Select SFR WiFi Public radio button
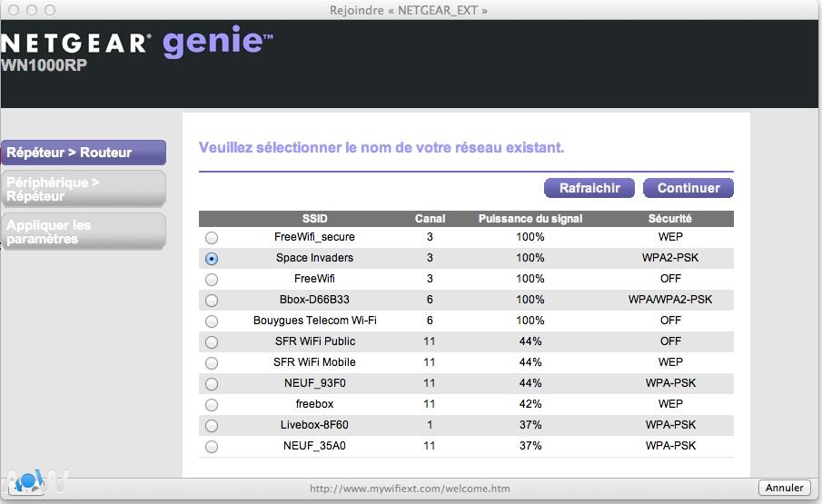The width and height of the screenshot is (822, 504). [x=212, y=342]
